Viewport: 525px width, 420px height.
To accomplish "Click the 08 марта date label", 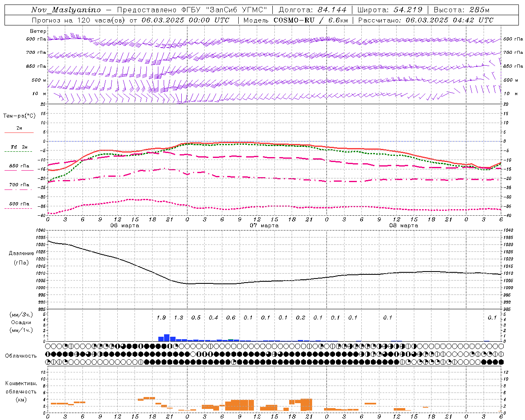I will (404, 226).
